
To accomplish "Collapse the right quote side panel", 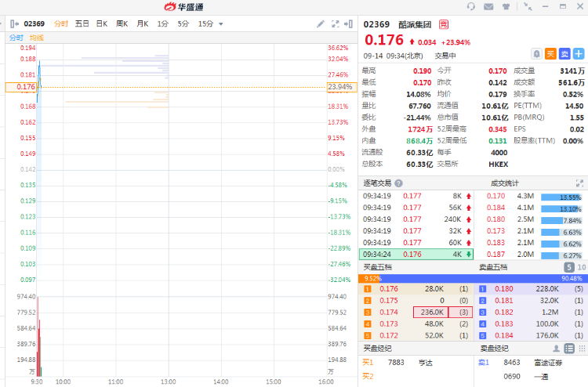I will point(350,24).
